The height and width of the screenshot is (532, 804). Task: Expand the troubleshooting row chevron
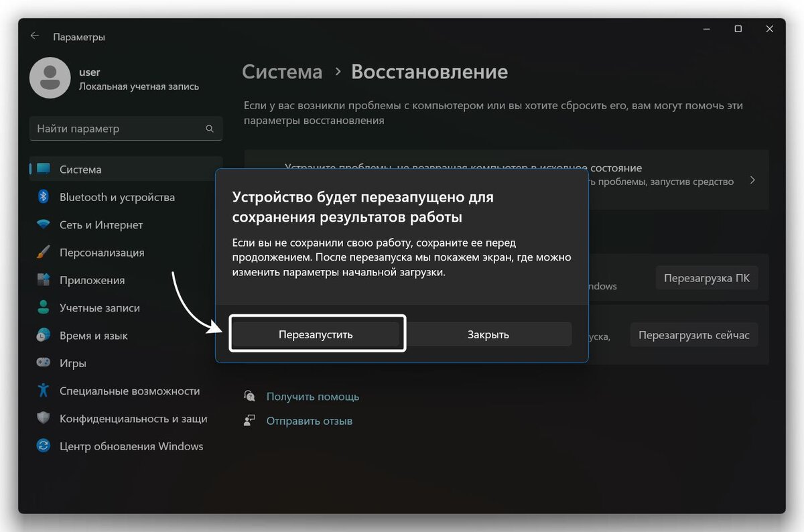[752, 180]
